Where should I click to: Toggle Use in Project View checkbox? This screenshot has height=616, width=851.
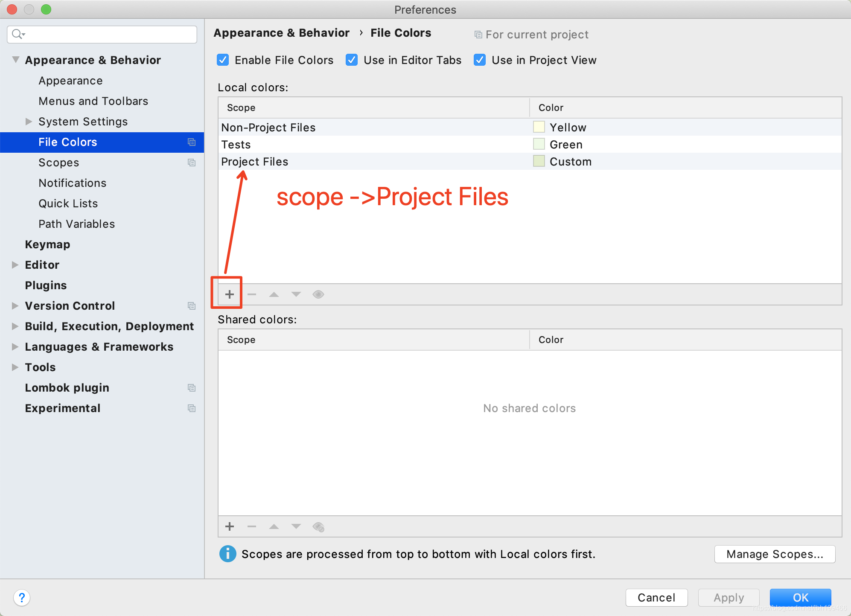(478, 60)
